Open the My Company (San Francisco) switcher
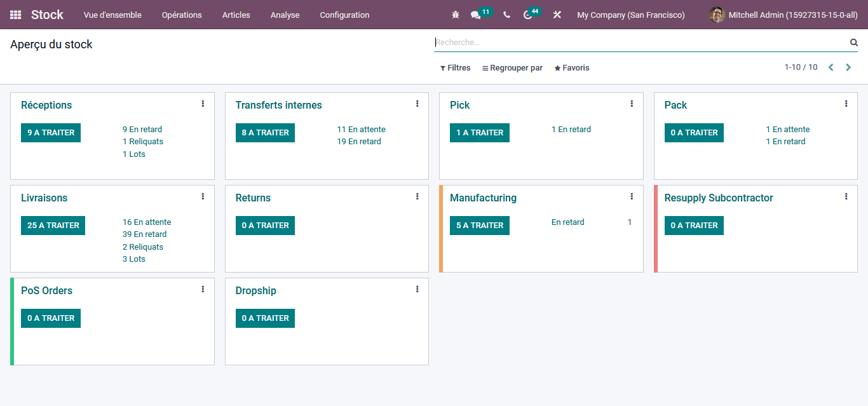The height and width of the screenshot is (406, 868). (631, 15)
